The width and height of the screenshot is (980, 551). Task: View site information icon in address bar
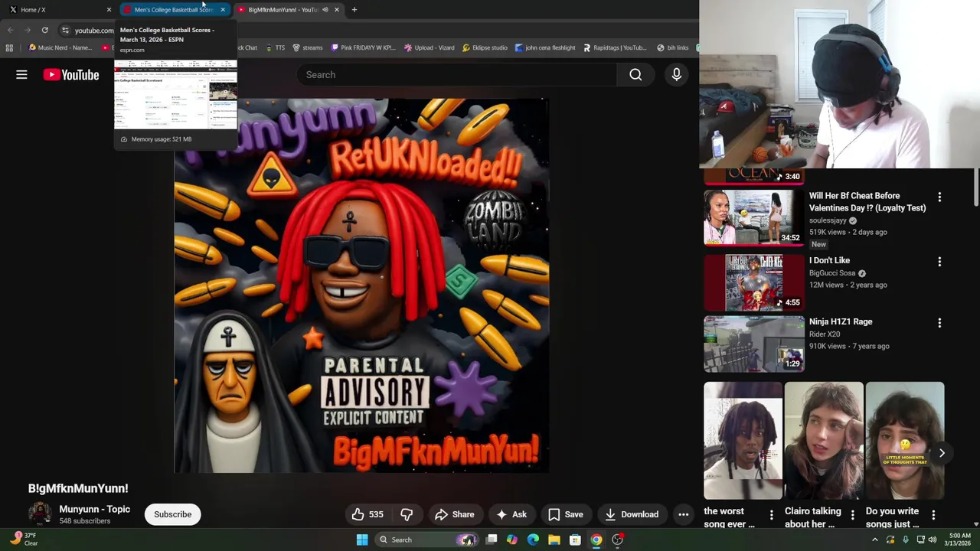pos(65,30)
